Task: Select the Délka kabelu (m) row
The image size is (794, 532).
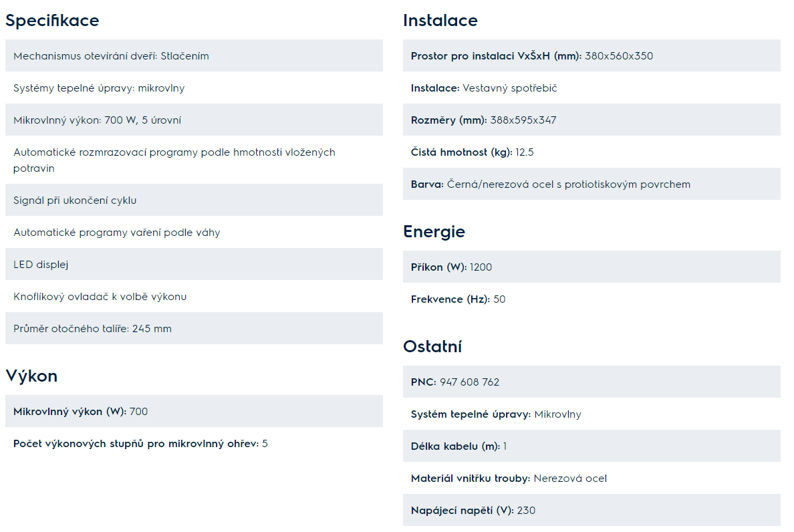Action: tap(591, 446)
